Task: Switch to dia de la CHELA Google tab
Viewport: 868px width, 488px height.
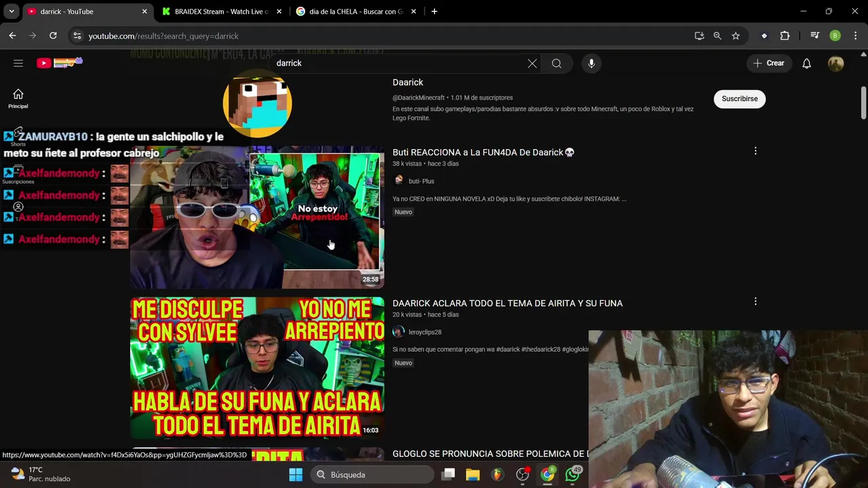Action: 356,12
